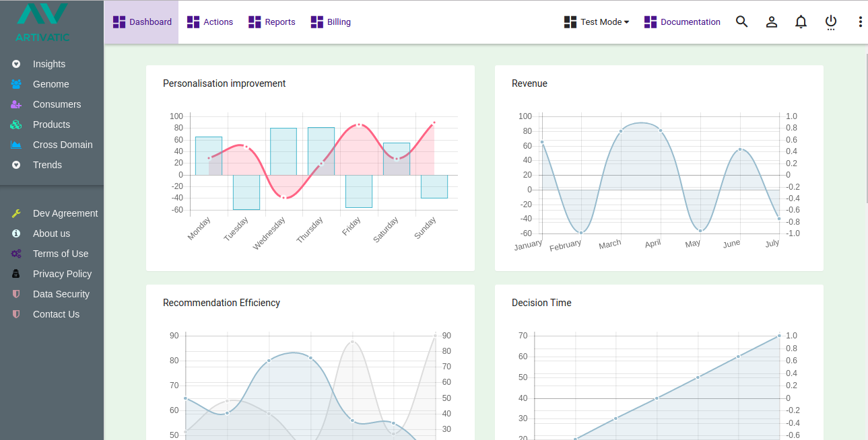This screenshot has height=440, width=868.
Task: Expand the Test Mode dropdown
Action: coord(597,22)
